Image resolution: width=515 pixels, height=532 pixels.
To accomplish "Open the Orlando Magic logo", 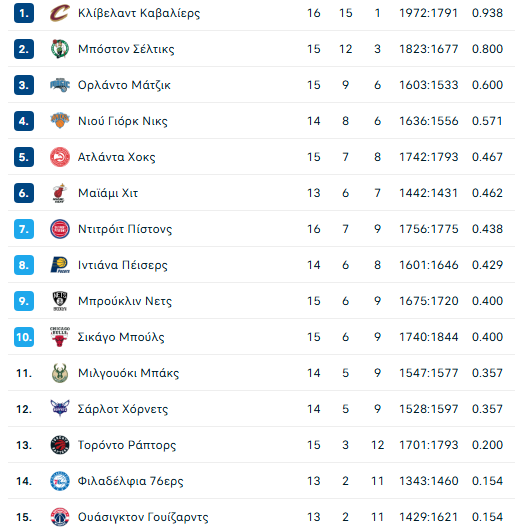I will [x=60, y=85].
